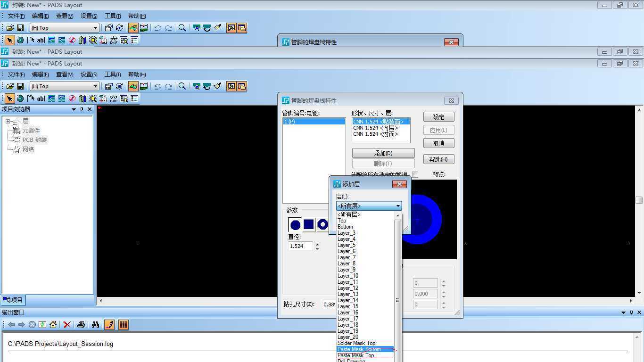This screenshot has width=644, height=362.
Task: Click the layer dropdown list scrollbar thumb
Action: (398, 300)
